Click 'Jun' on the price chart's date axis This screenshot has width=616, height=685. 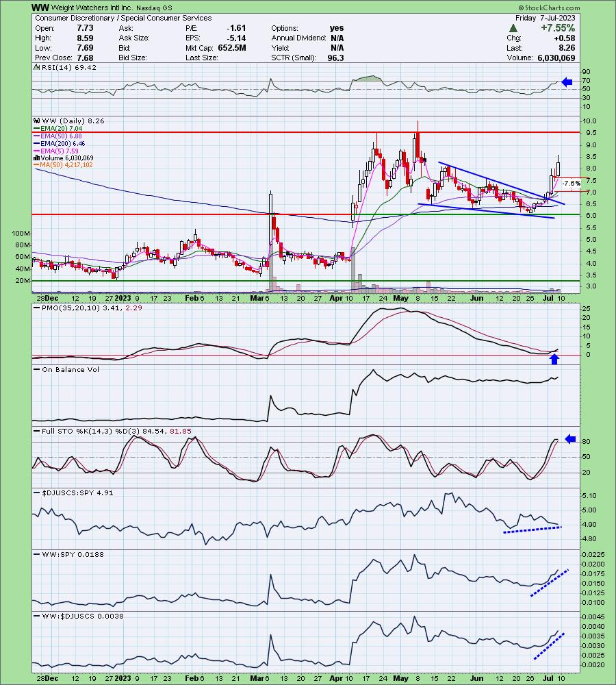477,298
